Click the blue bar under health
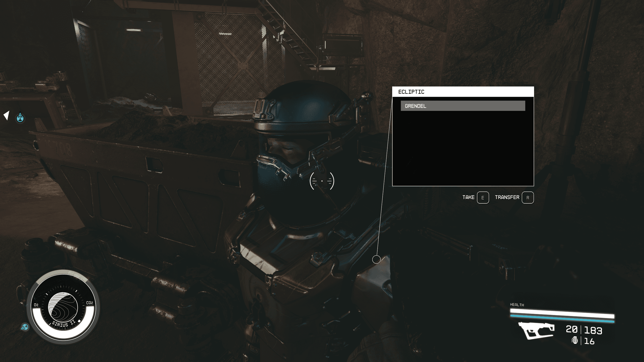Viewport: 644px width, 362px height. (x=562, y=319)
